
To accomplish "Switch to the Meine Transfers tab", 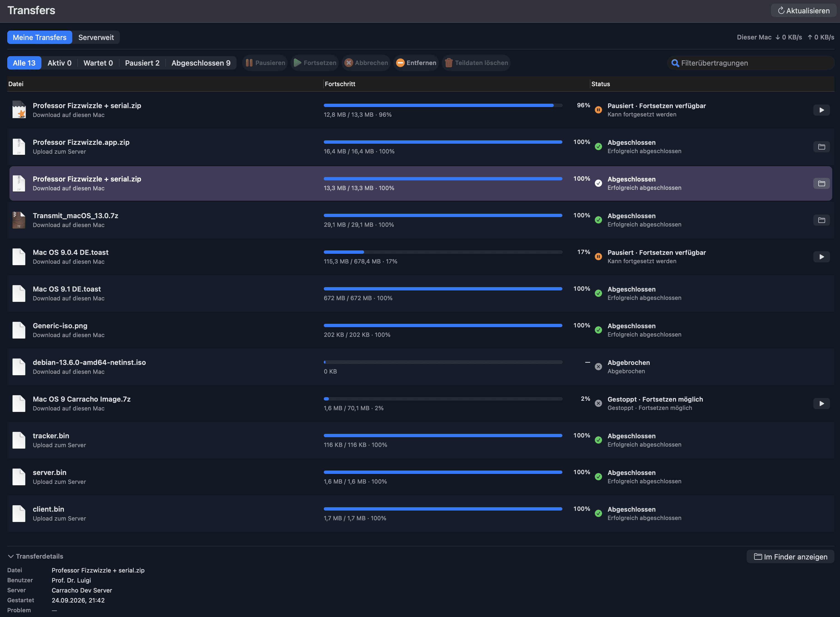I will click(x=39, y=37).
